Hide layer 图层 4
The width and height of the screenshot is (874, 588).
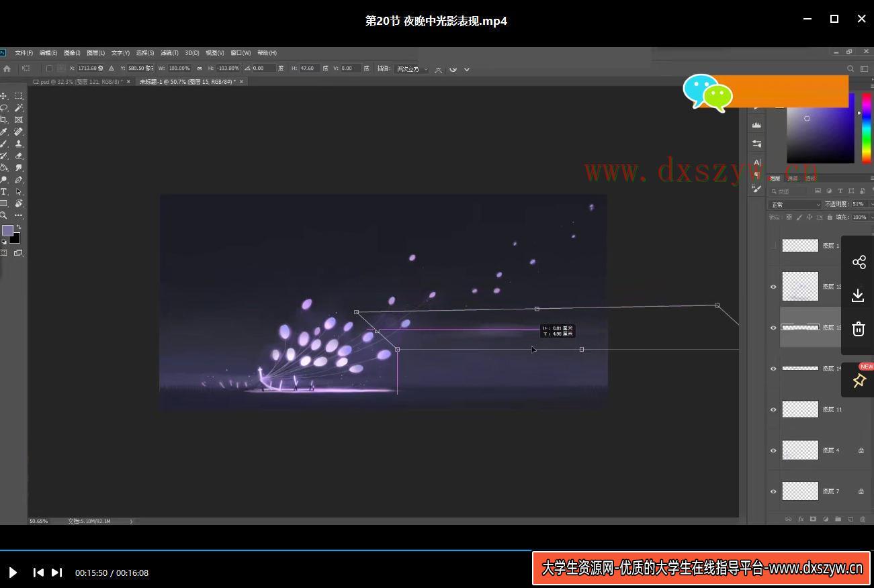click(773, 450)
